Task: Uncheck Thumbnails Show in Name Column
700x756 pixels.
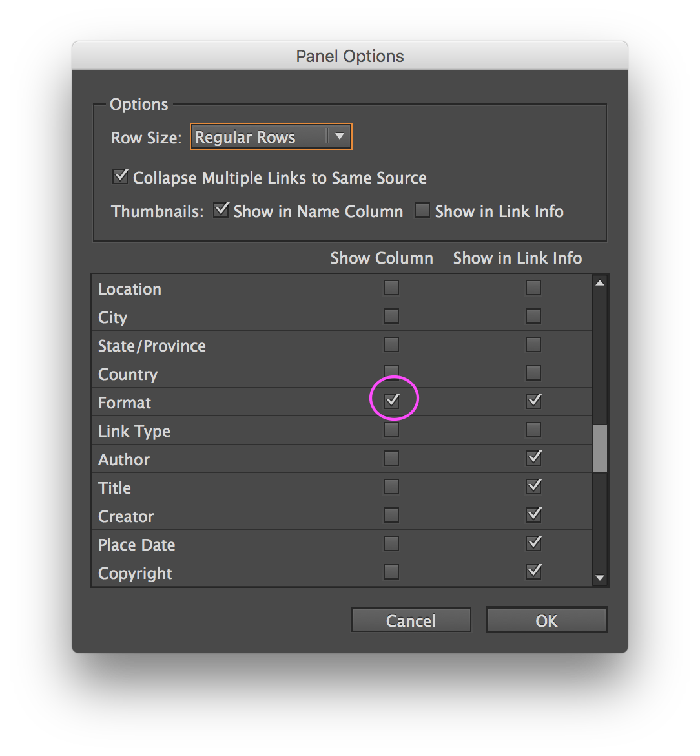Action: (221, 210)
